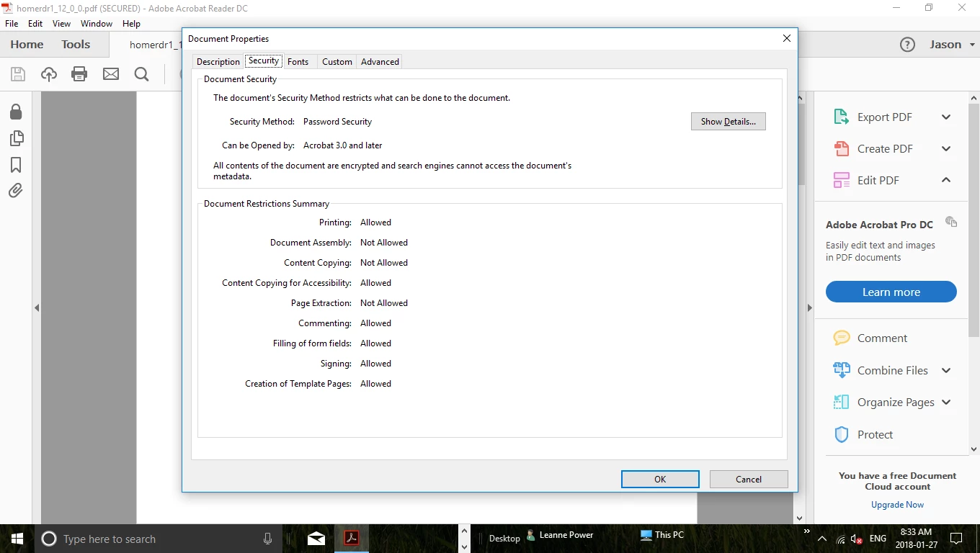Open the View menu

(61, 24)
